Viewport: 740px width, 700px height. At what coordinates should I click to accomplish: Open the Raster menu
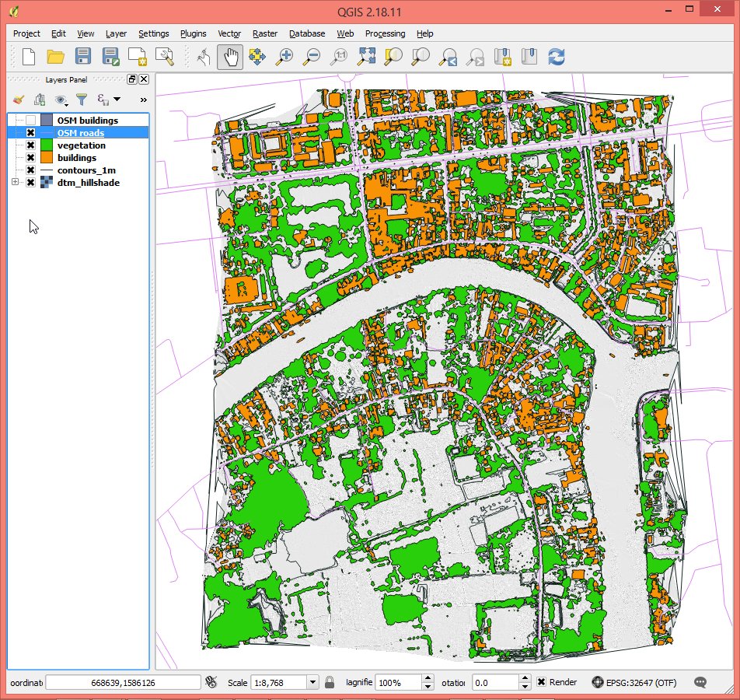pyautogui.click(x=265, y=33)
